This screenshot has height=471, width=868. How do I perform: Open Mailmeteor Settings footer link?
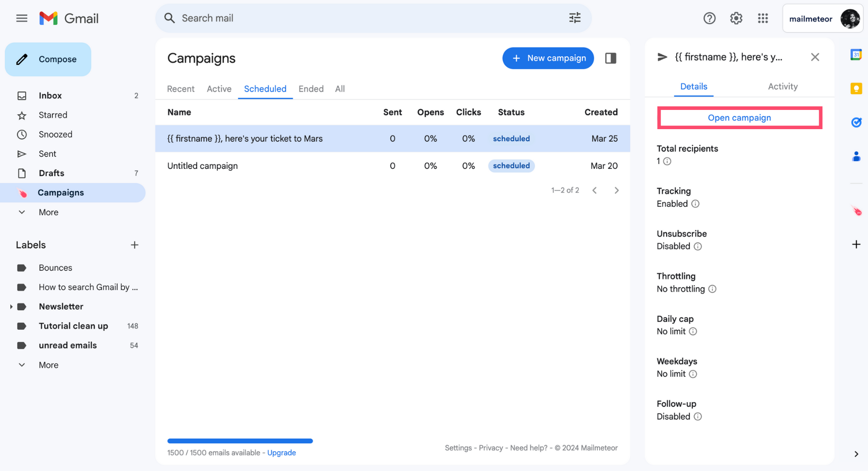pyautogui.click(x=458, y=448)
